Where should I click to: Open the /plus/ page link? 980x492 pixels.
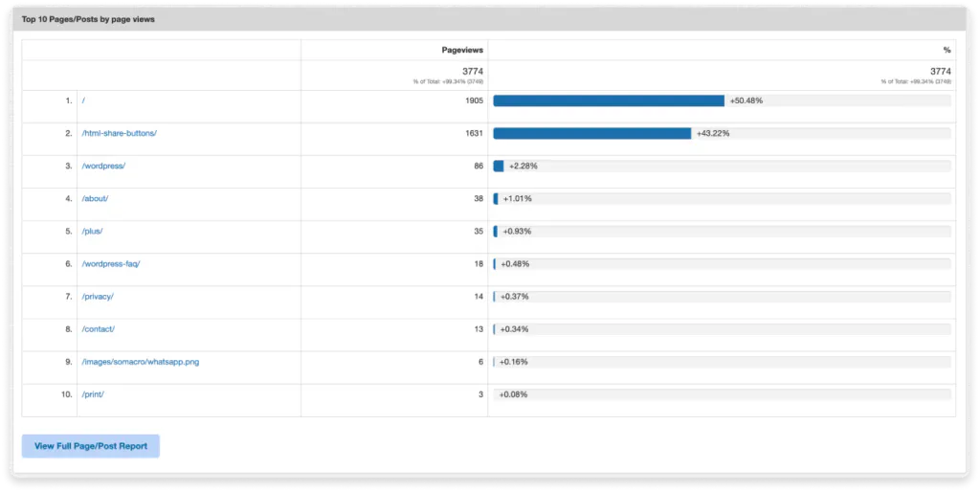[92, 231]
